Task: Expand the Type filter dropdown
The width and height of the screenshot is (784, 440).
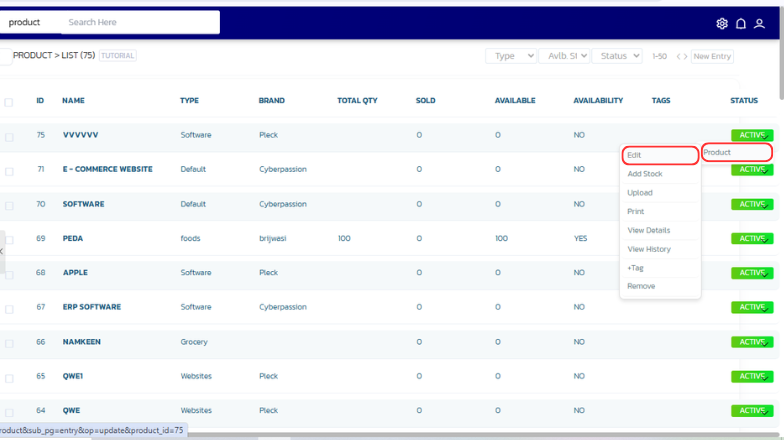Action: tap(512, 56)
